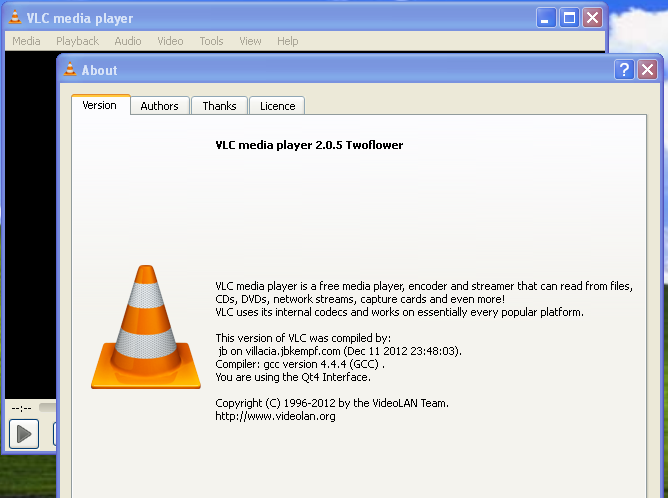Click the 'Compiler: gcc version 4.4.4 (GCC)' line
Screen dimensions: 668x498
(x=300, y=364)
